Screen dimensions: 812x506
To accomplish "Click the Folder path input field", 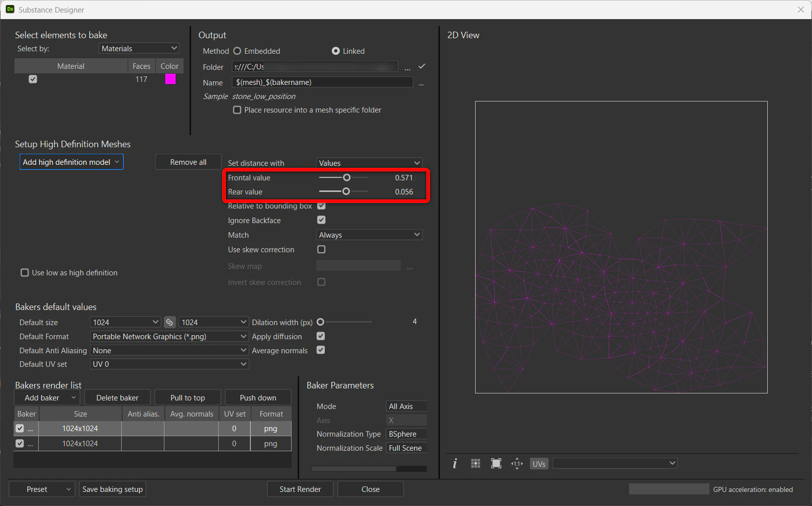I will (315, 67).
